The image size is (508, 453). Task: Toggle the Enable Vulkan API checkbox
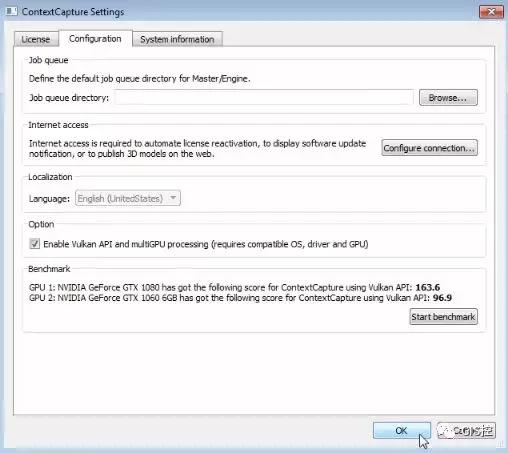[x=35, y=244]
